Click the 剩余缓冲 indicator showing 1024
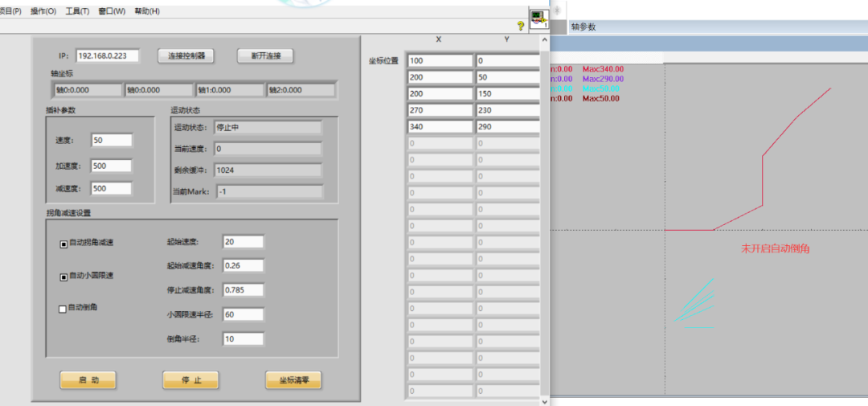Image resolution: width=868 pixels, height=406 pixels. 268,170
